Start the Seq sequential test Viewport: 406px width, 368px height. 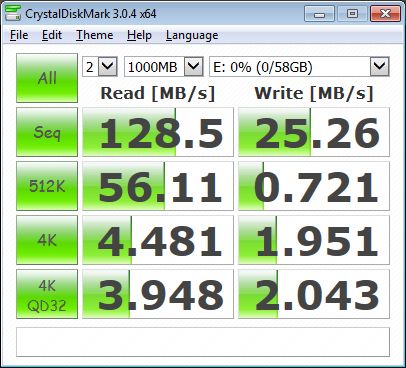(x=47, y=132)
